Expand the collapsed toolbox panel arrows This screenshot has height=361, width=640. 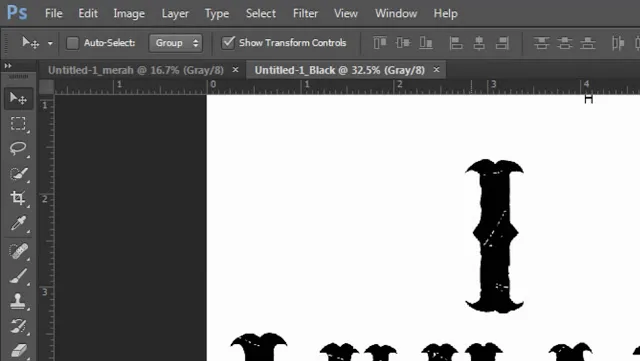coord(8,66)
